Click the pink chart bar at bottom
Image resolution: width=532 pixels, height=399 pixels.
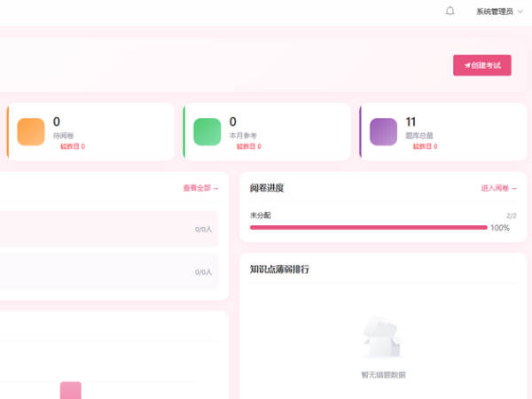(x=71, y=390)
